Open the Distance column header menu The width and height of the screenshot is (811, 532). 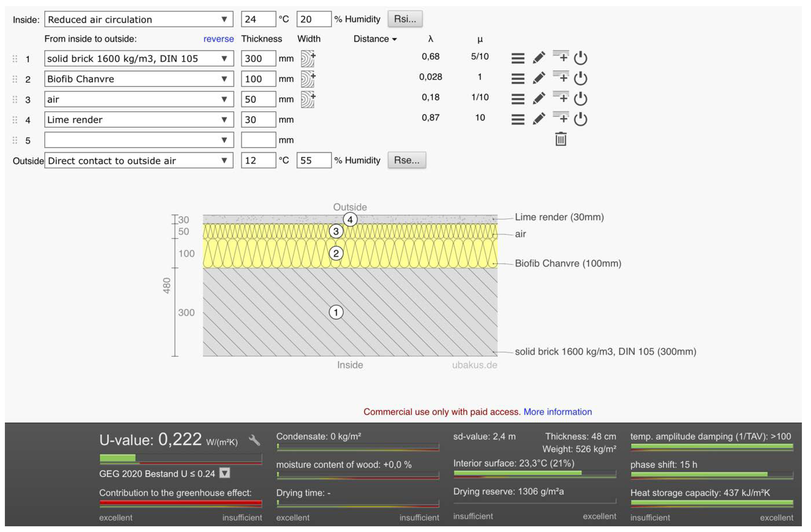click(x=375, y=39)
